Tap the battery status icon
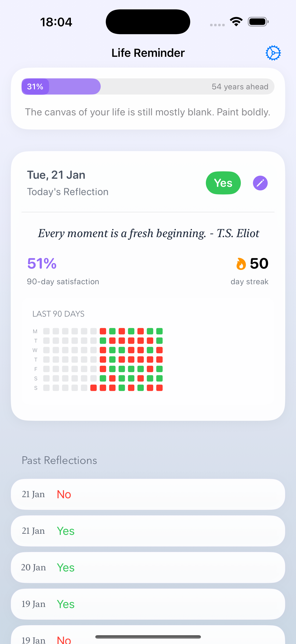This screenshot has width=296, height=644. (x=258, y=22)
